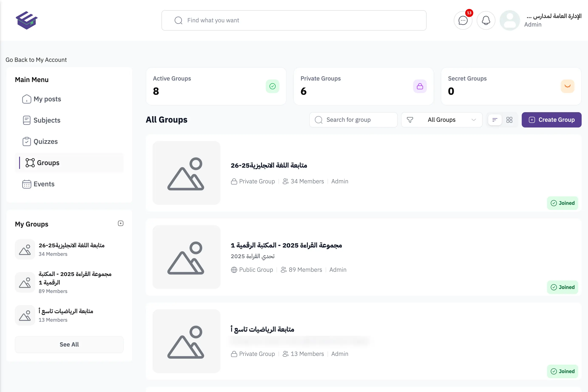Screen dimensions: 588x392
Task: Click the Active Groups green check icon
Action: coord(272,86)
